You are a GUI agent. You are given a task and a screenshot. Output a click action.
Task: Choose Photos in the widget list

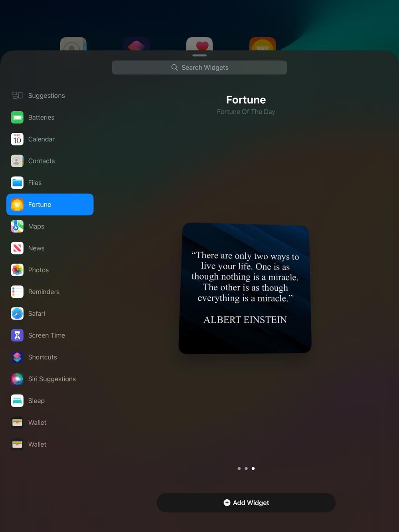coord(50,270)
